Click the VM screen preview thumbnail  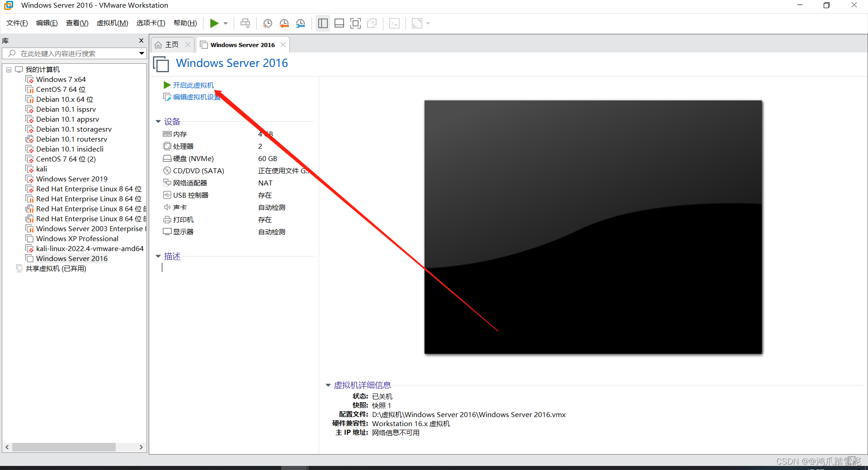[x=593, y=227]
